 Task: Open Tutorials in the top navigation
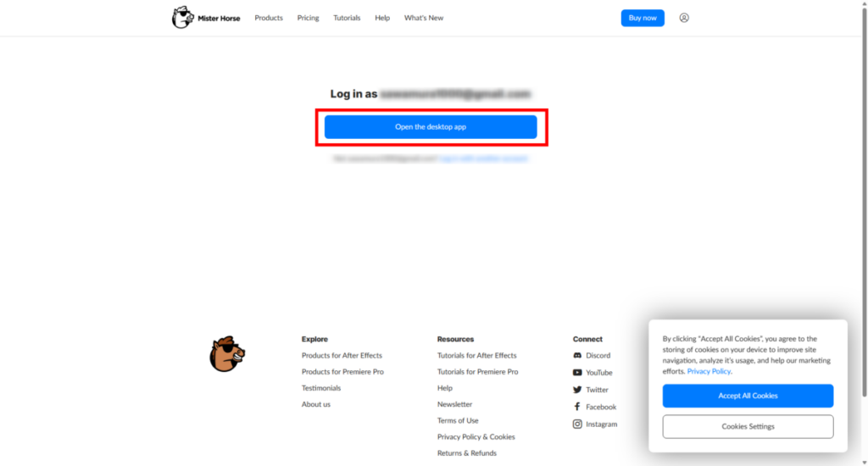[347, 18]
